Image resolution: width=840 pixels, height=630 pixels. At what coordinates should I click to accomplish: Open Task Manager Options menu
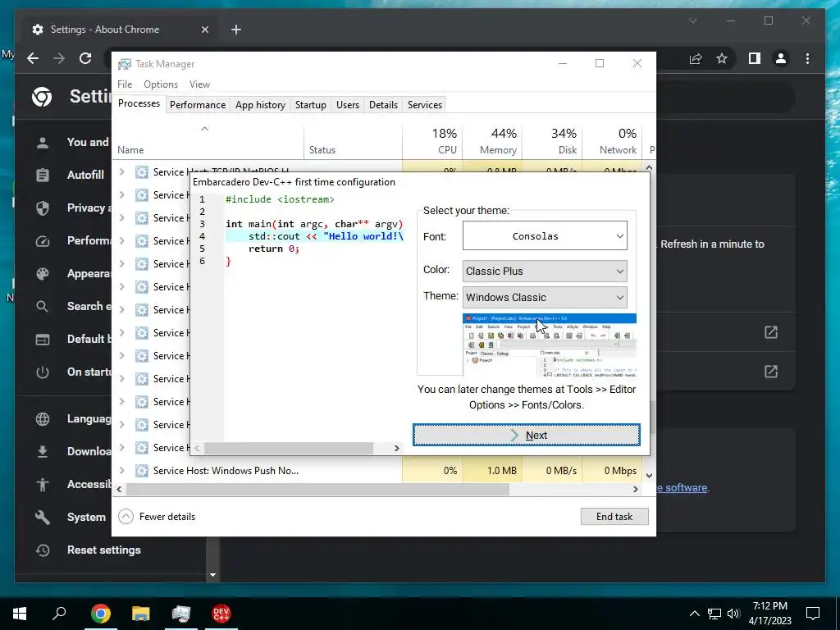click(x=161, y=84)
